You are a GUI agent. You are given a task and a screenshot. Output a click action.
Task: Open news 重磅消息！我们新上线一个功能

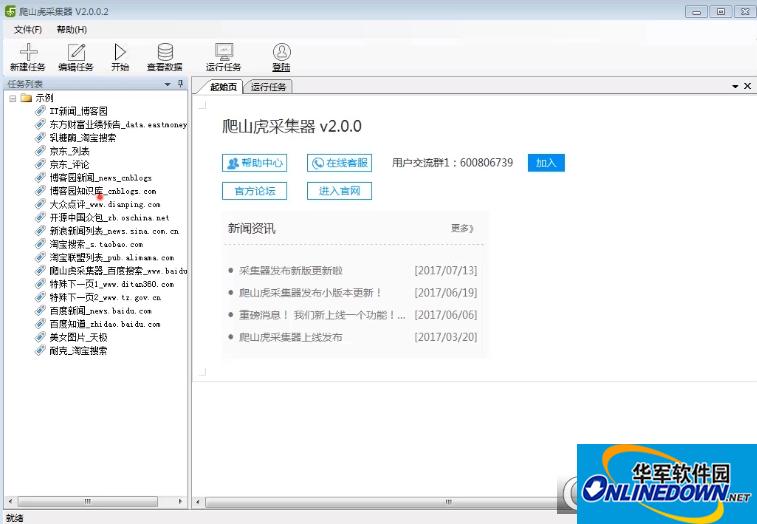pyautogui.click(x=322, y=315)
